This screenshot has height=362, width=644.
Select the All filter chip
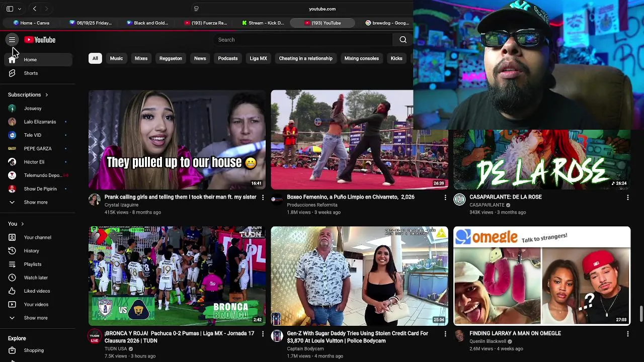[95, 58]
